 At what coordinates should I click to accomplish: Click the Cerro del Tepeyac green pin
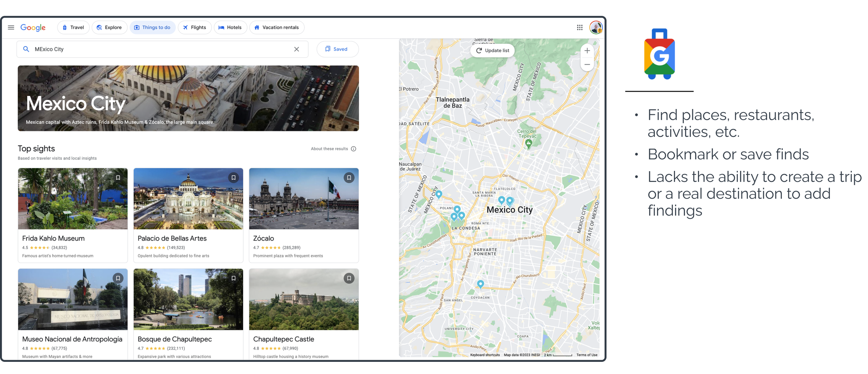(528, 143)
